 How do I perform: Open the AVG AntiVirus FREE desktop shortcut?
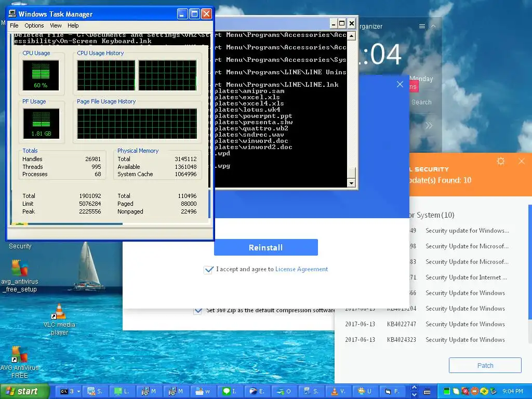coord(19,362)
